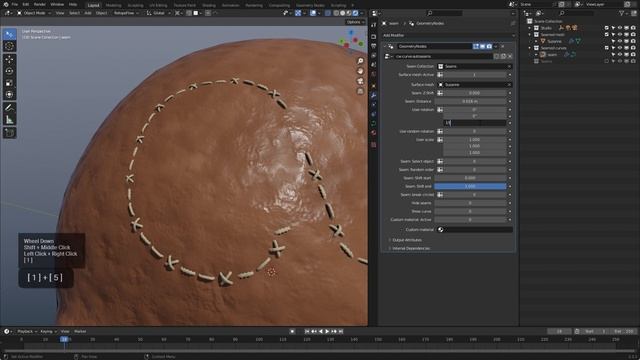The height and width of the screenshot is (360, 640).
Task: Open the viewport Add menu
Action: [88, 13]
